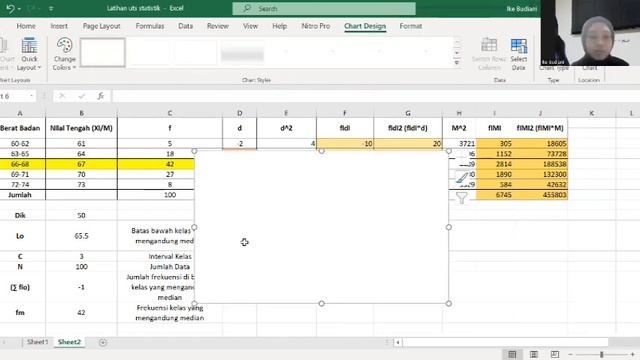Switch to Page Layout view icon

coord(533,354)
